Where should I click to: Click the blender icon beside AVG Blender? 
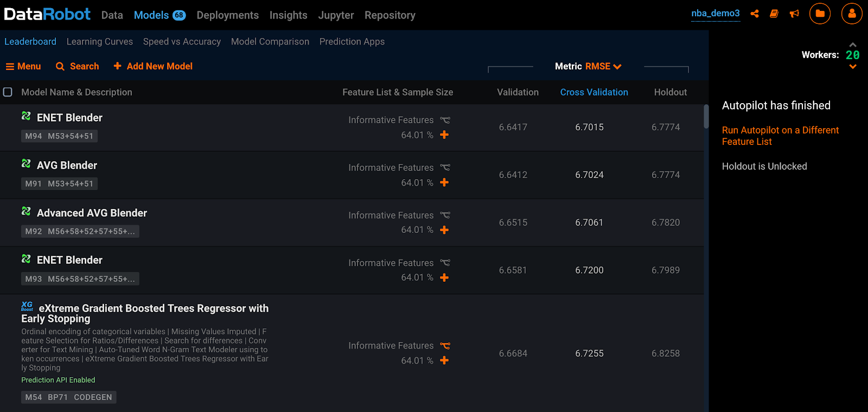26,164
